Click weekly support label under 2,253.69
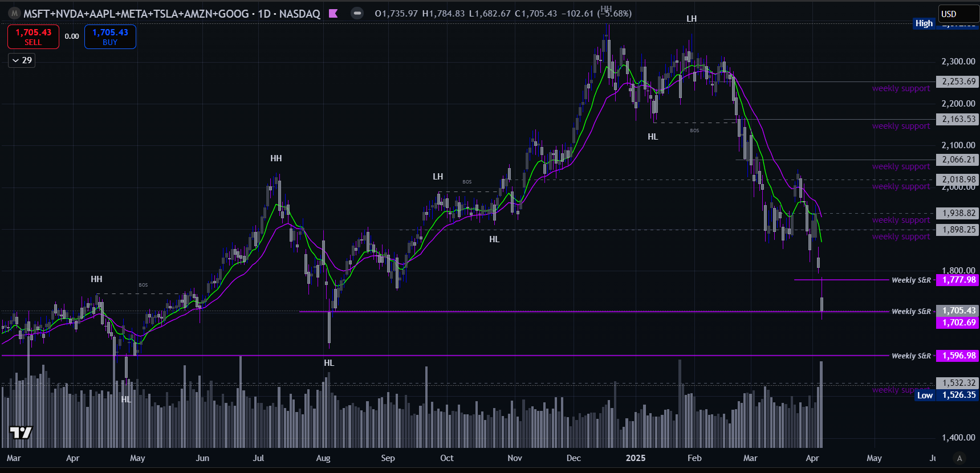980x473 pixels. click(901, 88)
